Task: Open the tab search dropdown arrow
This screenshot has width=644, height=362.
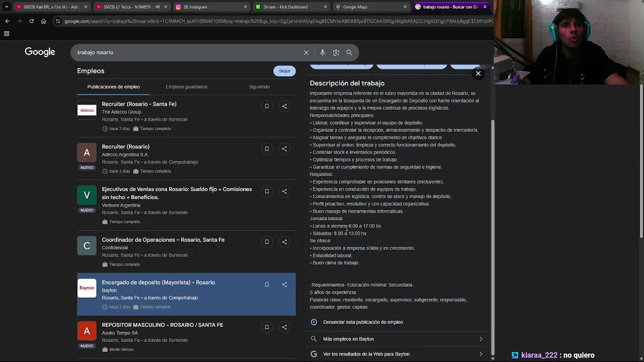Action: click(x=6, y=7)
